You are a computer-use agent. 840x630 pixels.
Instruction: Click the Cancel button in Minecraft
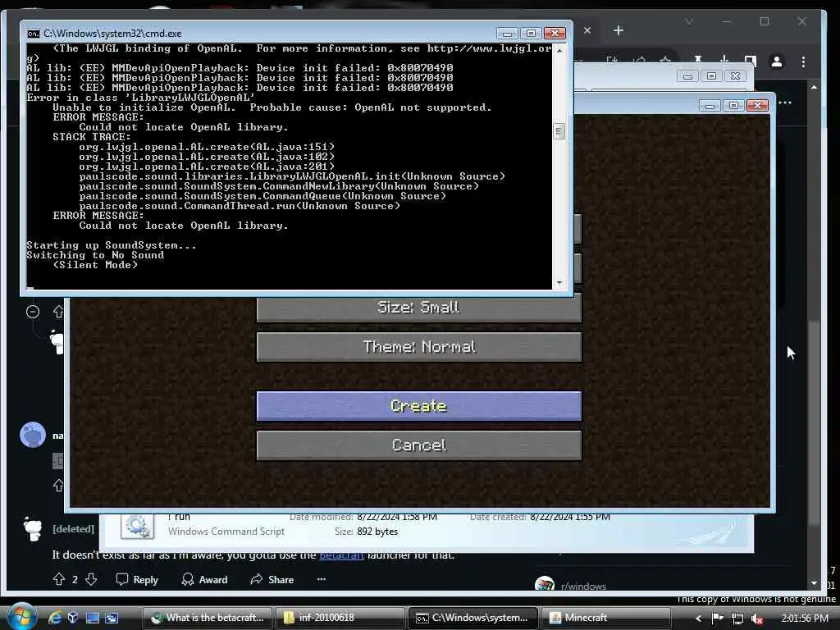tap(419, 445)
